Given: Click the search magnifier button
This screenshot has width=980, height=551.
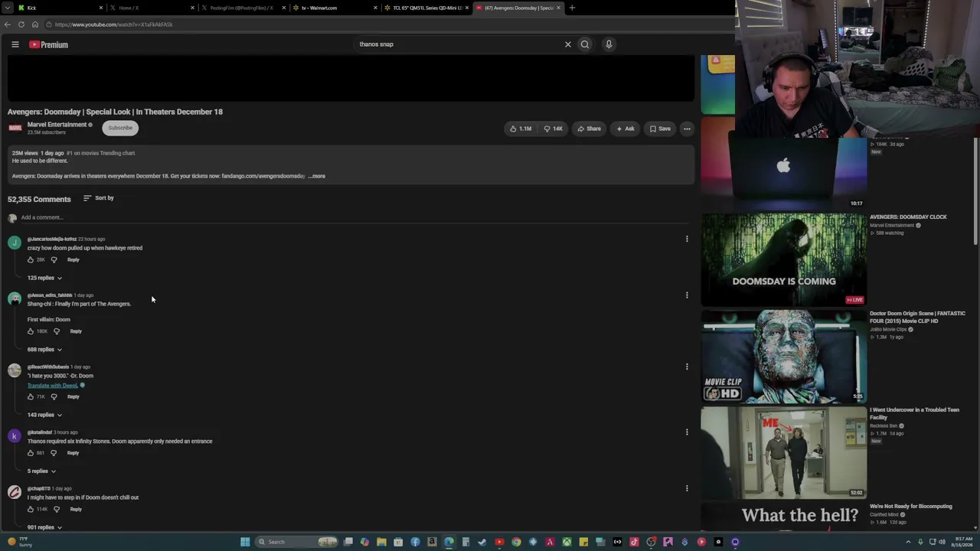Looking at the screenshot, I should (x=585, y=44).
